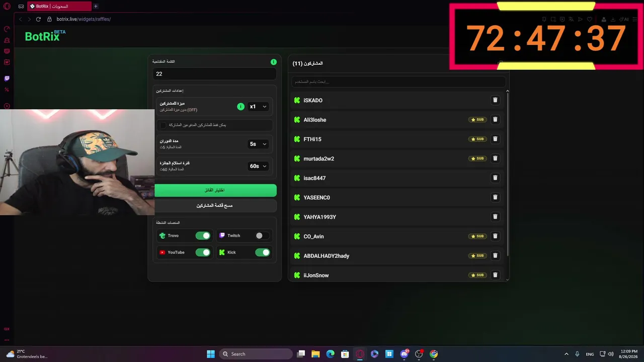The image size is (644, 362).
Task: Reload the botrix.live page
Action: tap(38, 19)
